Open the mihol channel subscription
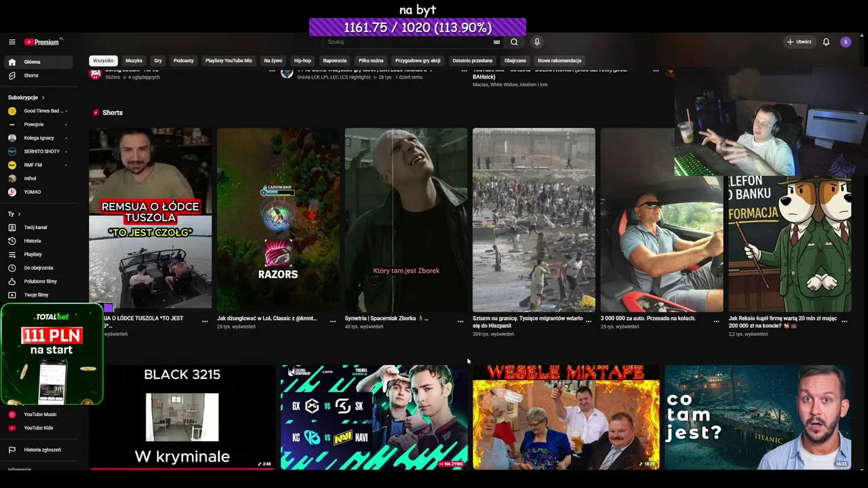The width and height of the screenshot is (868, 488). coord(37,178)
